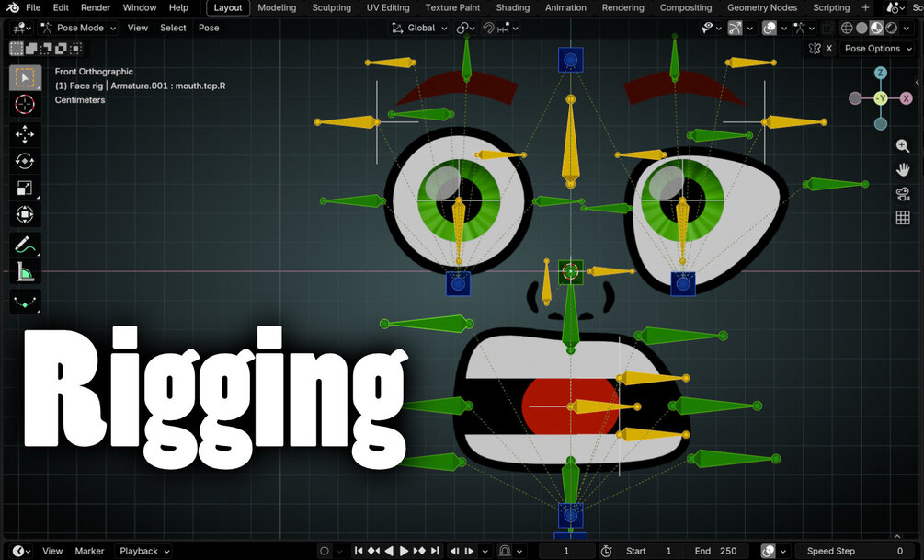Click the Z axis on navigation gizmo
The height and width of the screenshot is (560, 924).
881,73
